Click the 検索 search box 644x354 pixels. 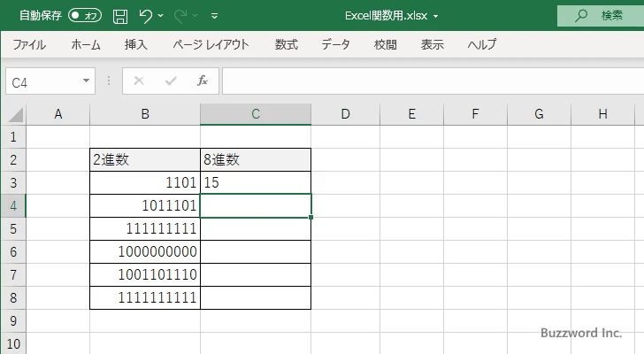point(601,16)
